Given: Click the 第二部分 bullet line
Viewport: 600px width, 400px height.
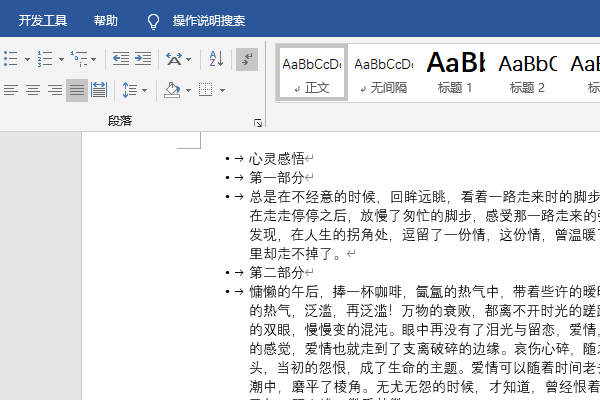Looking at the screenshot, I should [277, 273].
